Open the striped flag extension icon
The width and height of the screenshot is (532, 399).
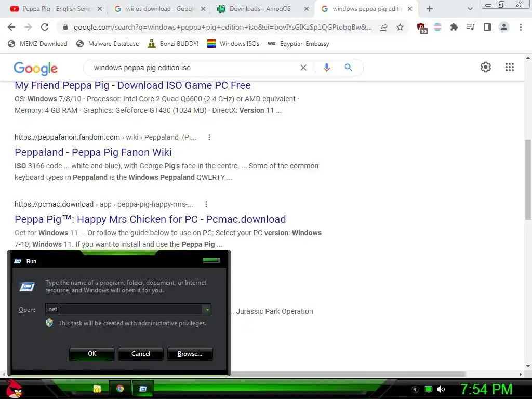437,27
